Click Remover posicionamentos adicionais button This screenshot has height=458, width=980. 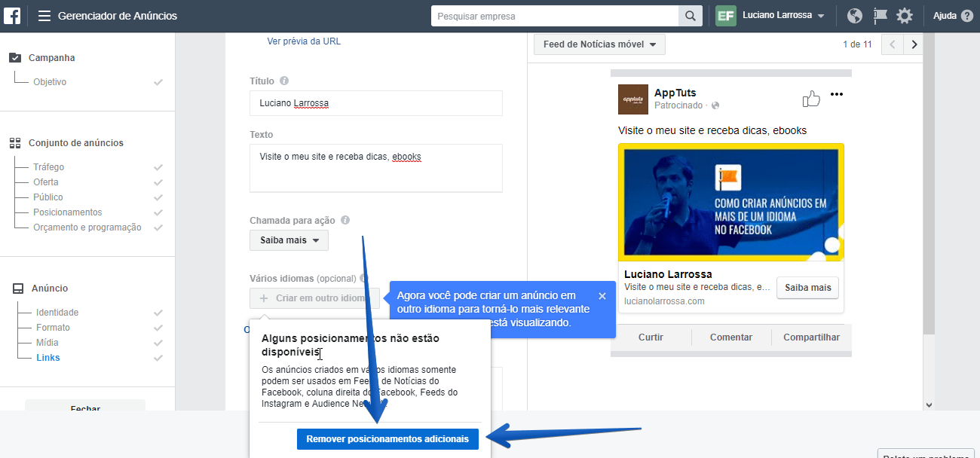click(x=387, y=439)
